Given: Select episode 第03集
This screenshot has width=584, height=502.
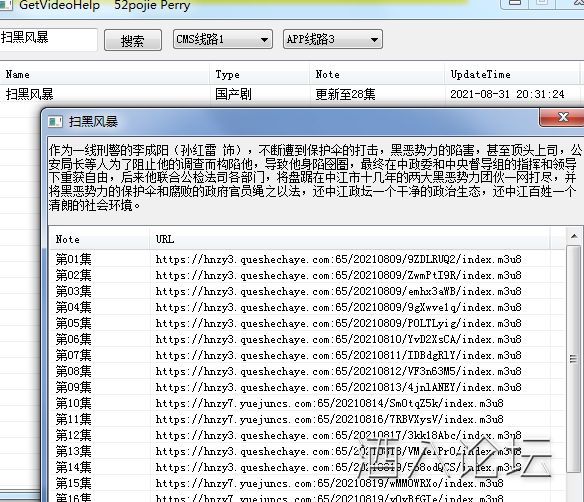Looking at the screenshot, I should point(74,291).
